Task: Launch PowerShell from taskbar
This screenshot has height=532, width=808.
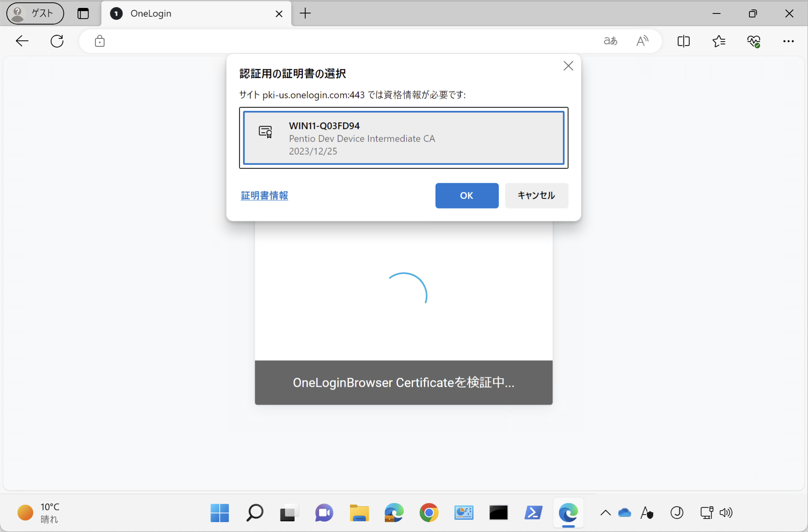Action: click(x=533, y=513)
